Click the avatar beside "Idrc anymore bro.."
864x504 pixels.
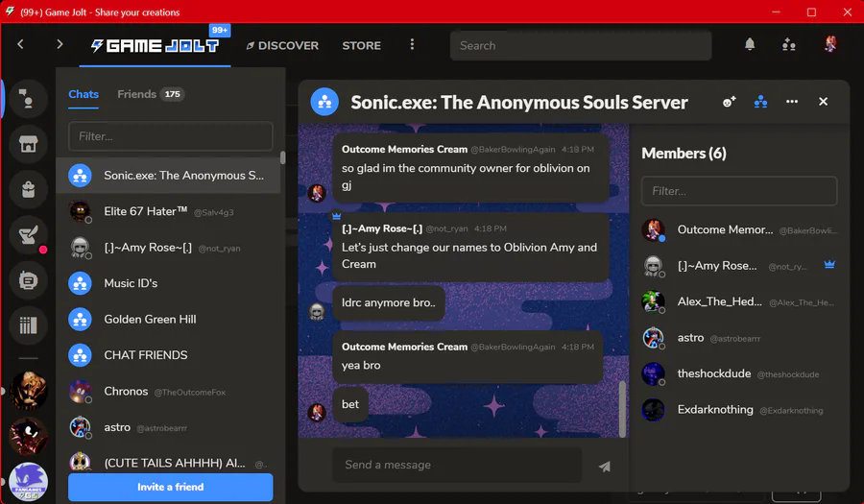click(x=316, y=312)
